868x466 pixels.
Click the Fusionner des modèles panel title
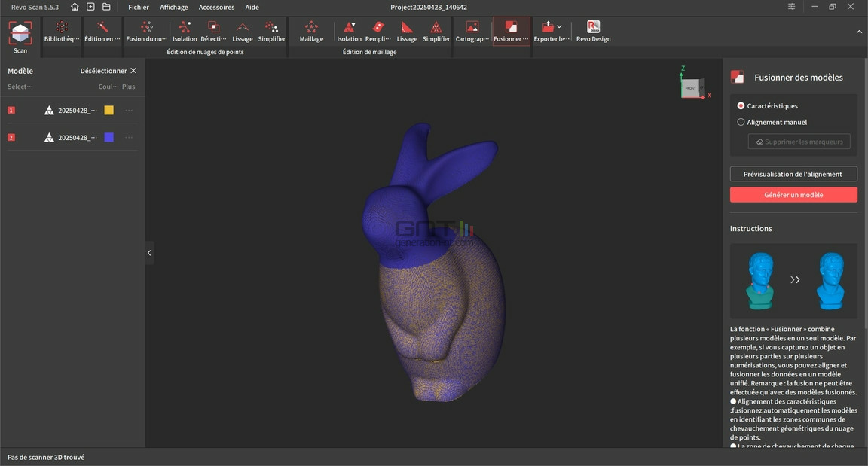pos(798,78)
